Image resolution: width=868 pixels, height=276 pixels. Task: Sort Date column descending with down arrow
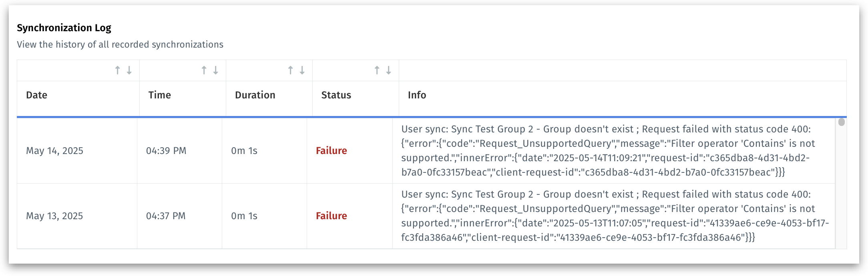tap(129, 70)
